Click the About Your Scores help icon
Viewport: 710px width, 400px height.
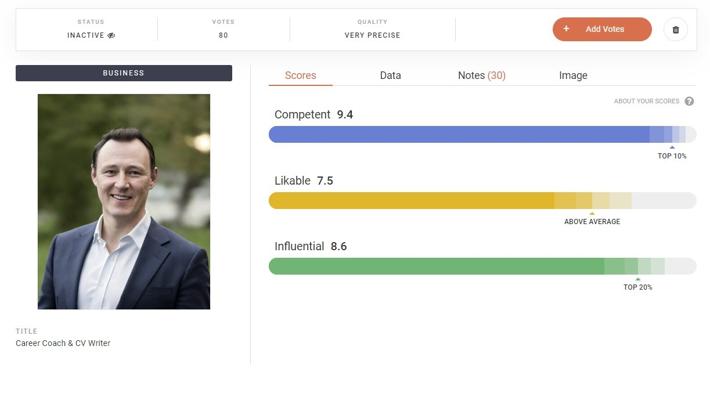pyautogui.click(x=689, y=101)
